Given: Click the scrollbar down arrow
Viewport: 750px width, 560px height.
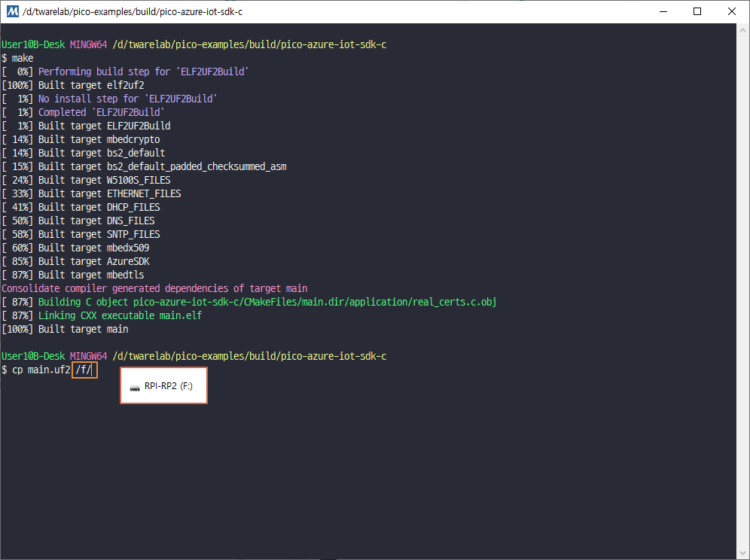Looking at the screenshot, I should 742,553.
